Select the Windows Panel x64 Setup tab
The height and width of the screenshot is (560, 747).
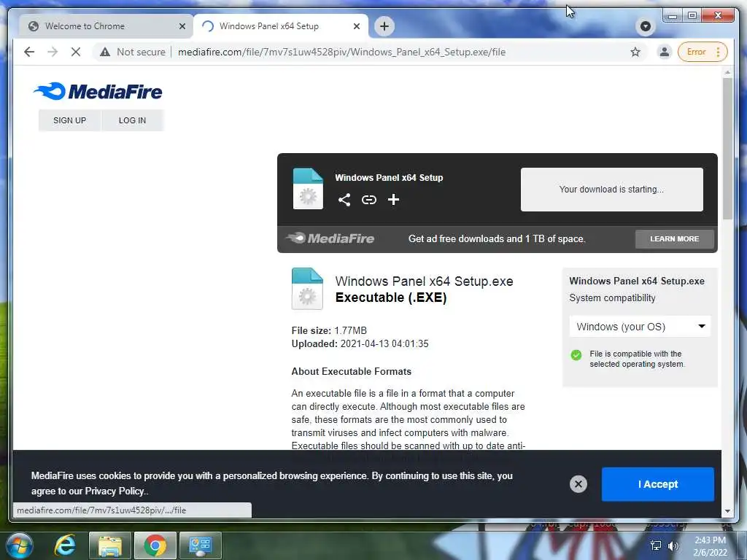(281, 26)
